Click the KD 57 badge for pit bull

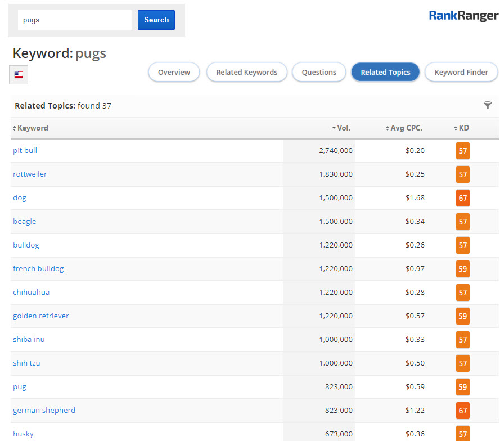pyautogui.click(x=462, y=151)
